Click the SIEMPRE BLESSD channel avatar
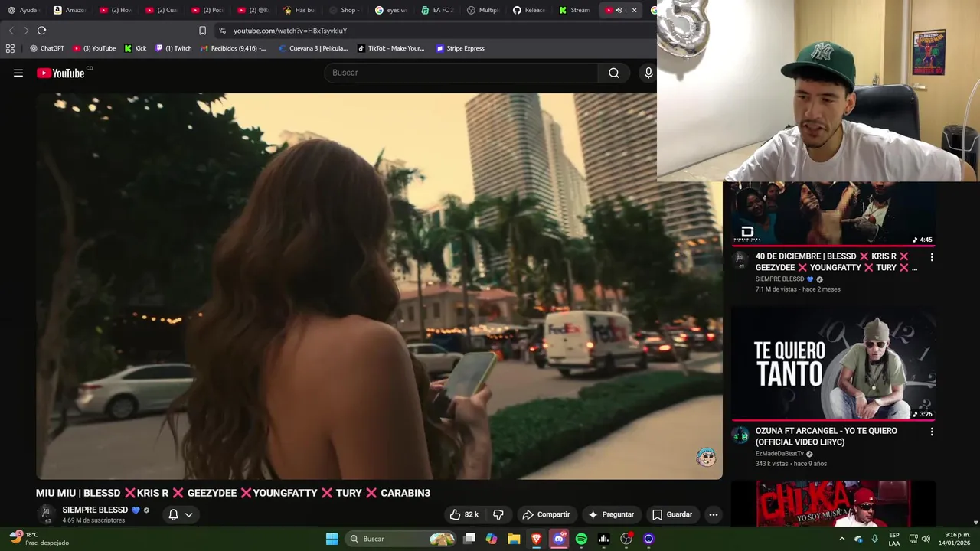The width and height of the screenshot is (980, 551). (46, 514)
